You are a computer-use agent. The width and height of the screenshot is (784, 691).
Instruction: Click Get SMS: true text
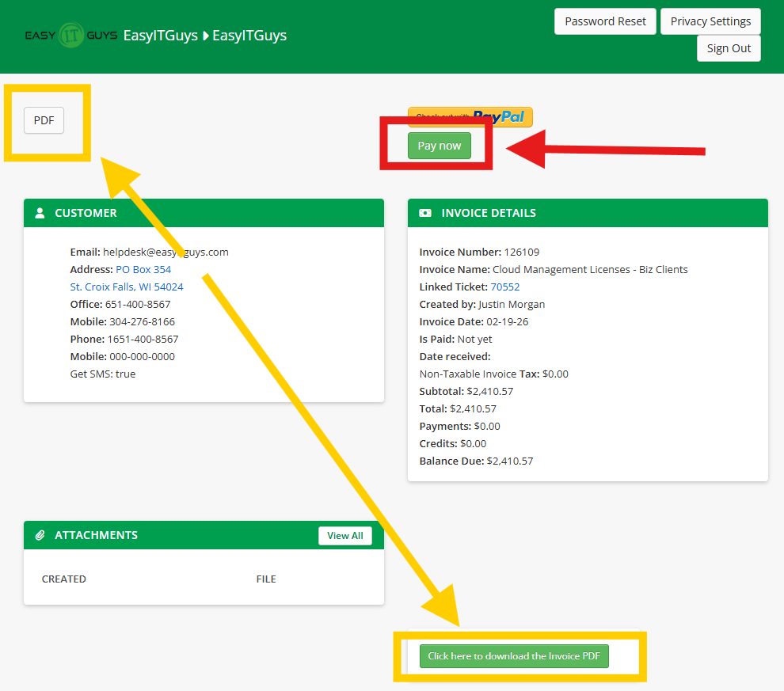coord(102,374)
